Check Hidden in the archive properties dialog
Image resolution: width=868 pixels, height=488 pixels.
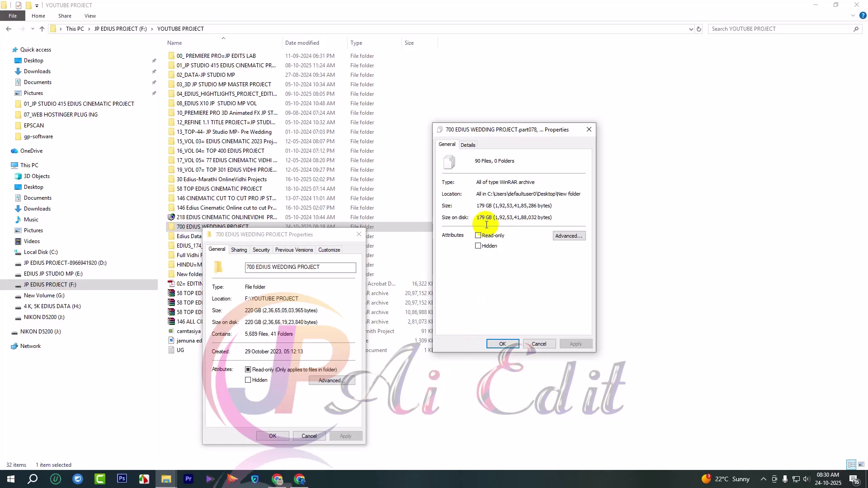[478, 246]
